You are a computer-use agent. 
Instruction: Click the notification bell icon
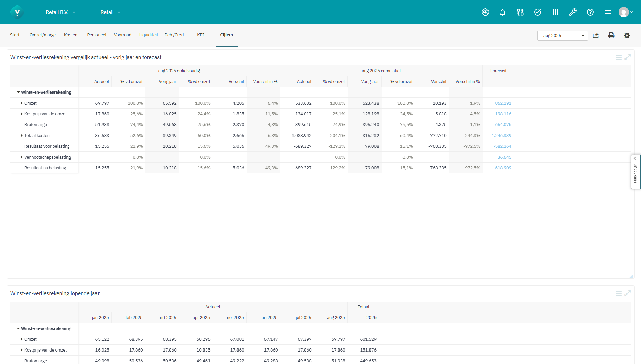502,12
